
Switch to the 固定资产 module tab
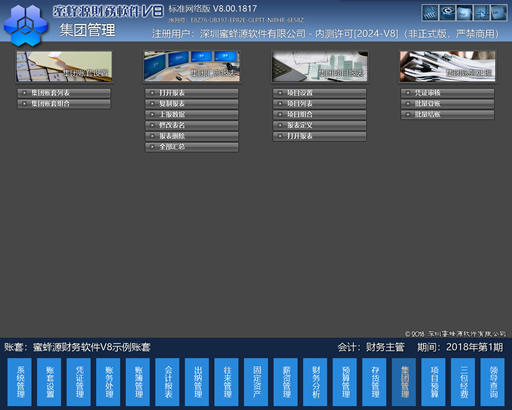[x=256, y=382]
